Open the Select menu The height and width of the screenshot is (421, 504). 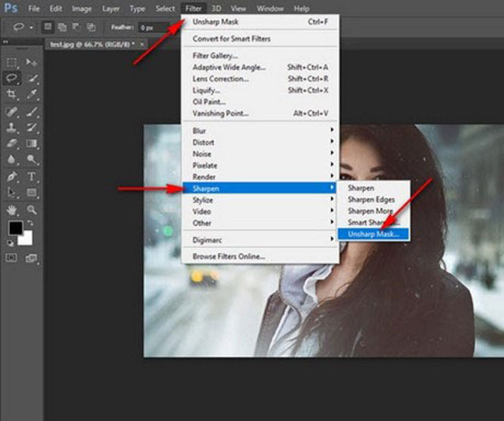[165, 8]
